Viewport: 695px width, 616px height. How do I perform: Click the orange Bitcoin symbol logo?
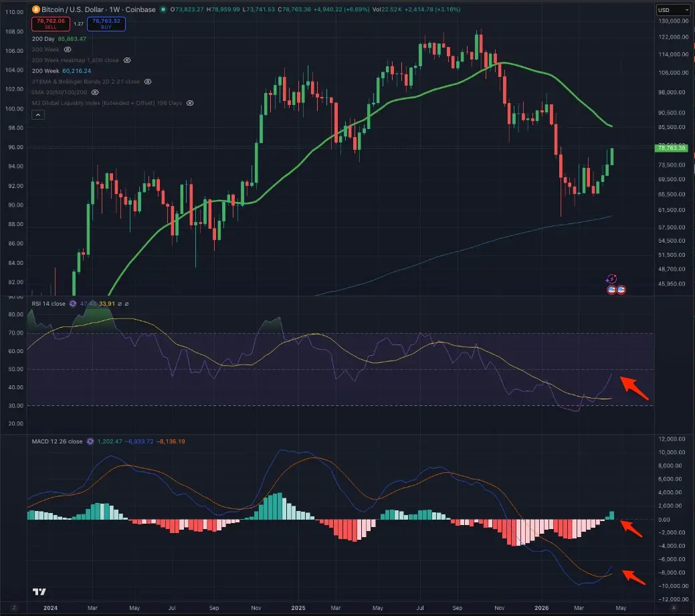(x=36, y=9)
